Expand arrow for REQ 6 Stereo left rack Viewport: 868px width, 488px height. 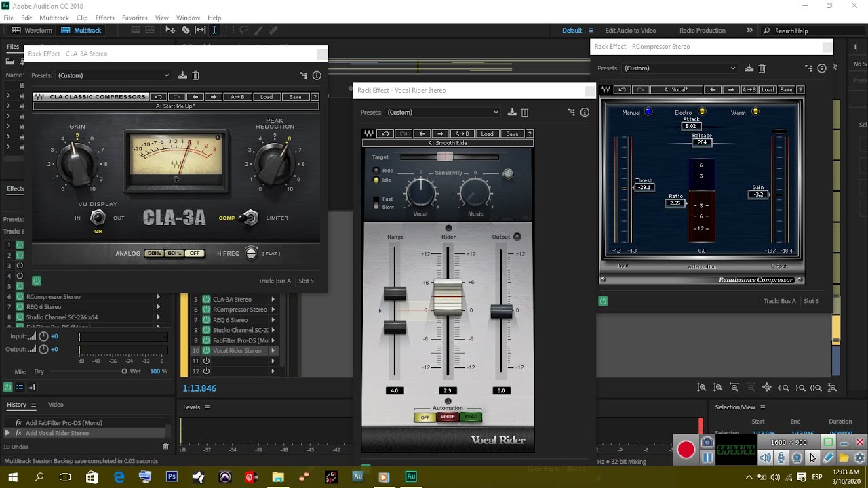(159, 307)
